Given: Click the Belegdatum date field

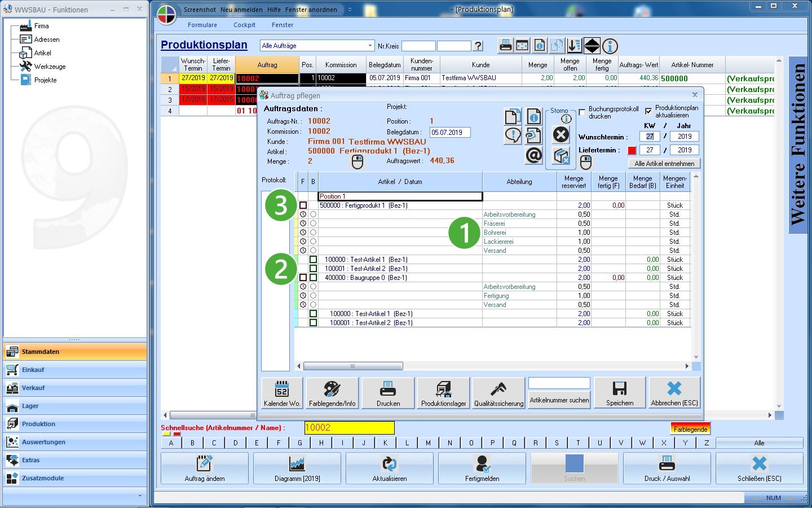Looking at the screenshot, I should pyautogui.click(x=450, y=133).
